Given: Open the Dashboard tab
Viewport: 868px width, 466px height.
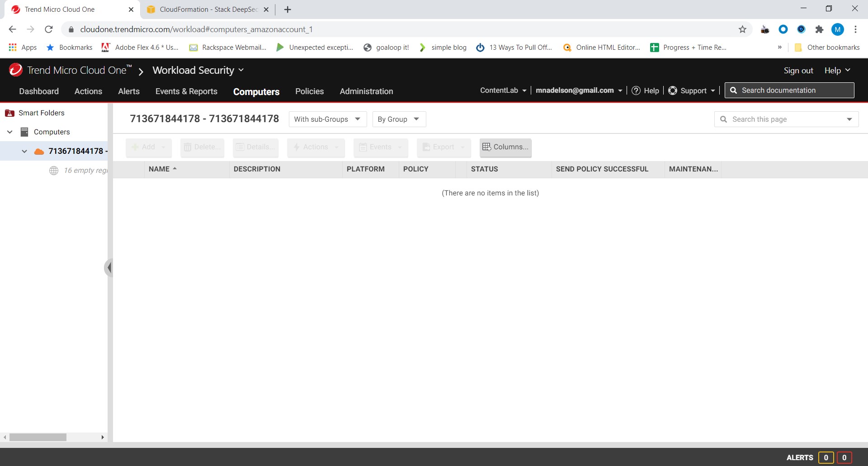Looking at the screenshot, I should coord(39,91).
